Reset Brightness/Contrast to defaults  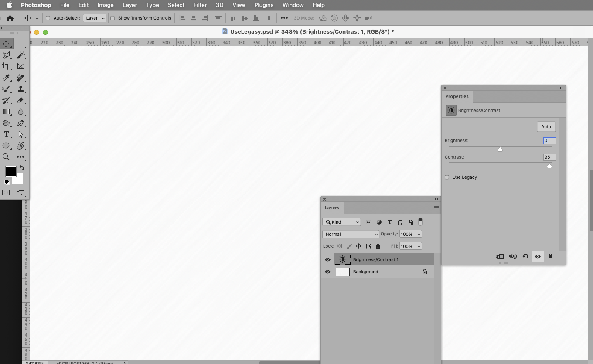pos(525,256)
